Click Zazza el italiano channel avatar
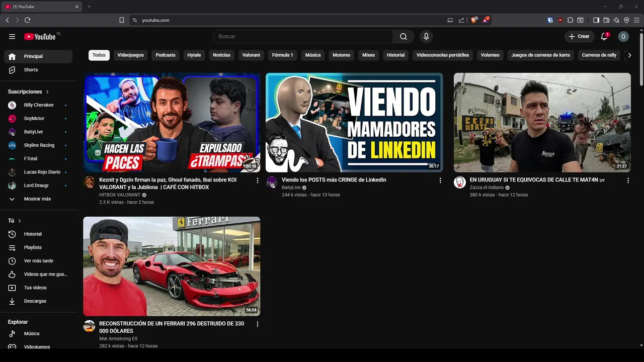This screenshot has height=362, width=644. [460, 182]
